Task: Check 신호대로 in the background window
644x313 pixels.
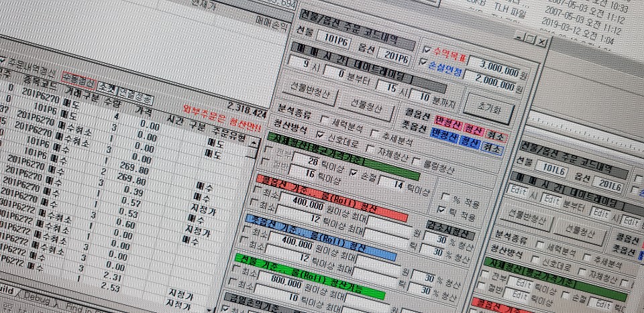Action: point(535,259)
